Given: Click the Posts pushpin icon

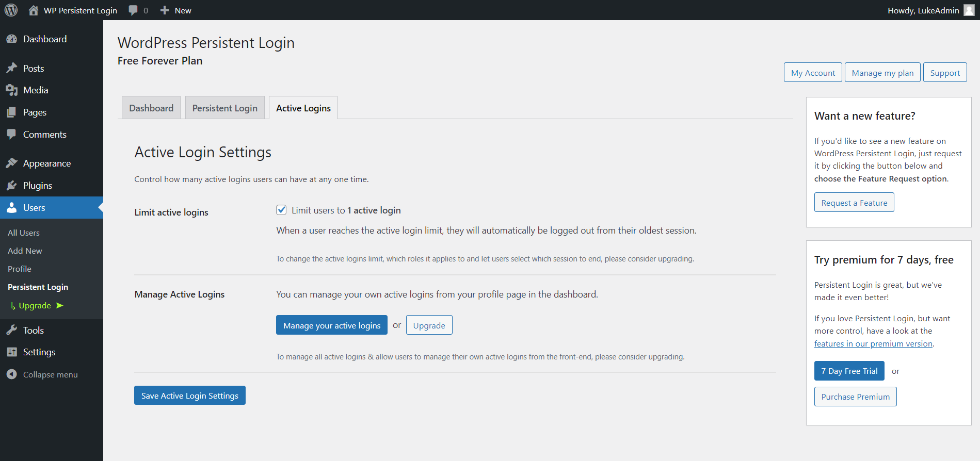Looking at the screenshot, I should pyautogui.click(x=11, y=68).
